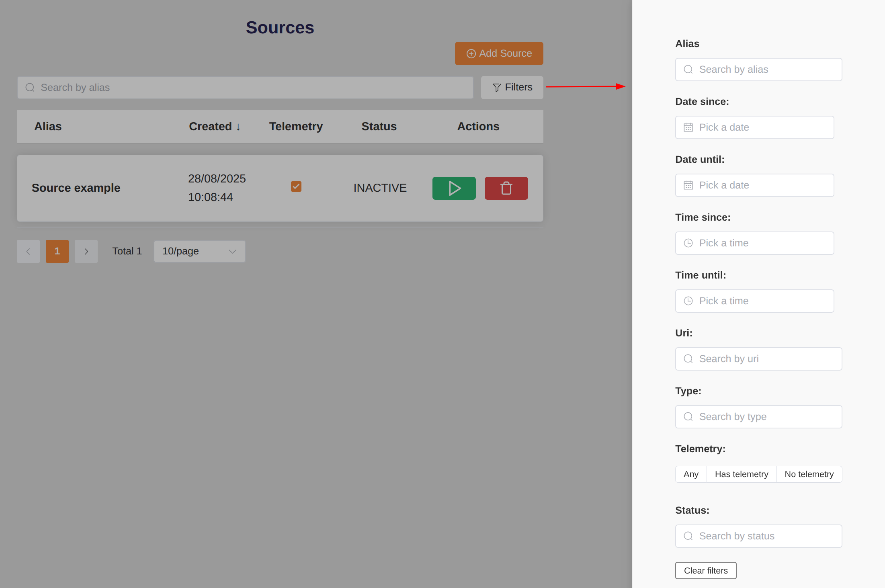885x588 pixels.
Task: Go to next page with right chevron
Action: (x=86, y=251)
